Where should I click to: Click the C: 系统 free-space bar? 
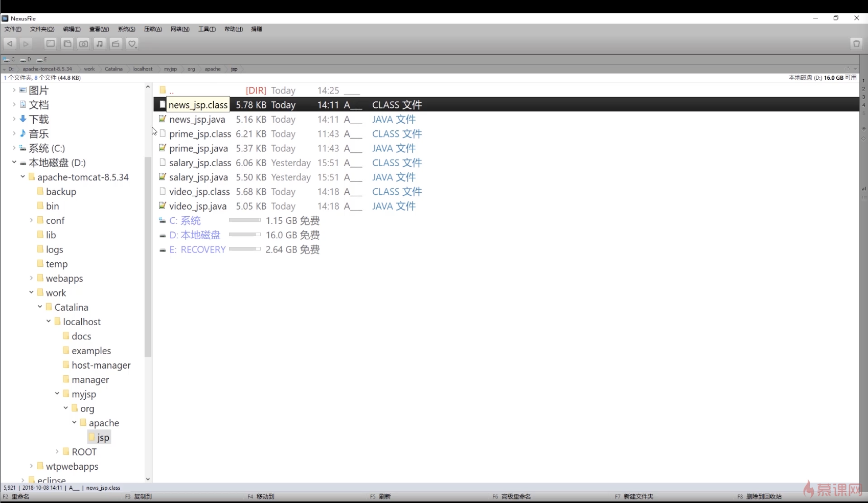(245, 220)
